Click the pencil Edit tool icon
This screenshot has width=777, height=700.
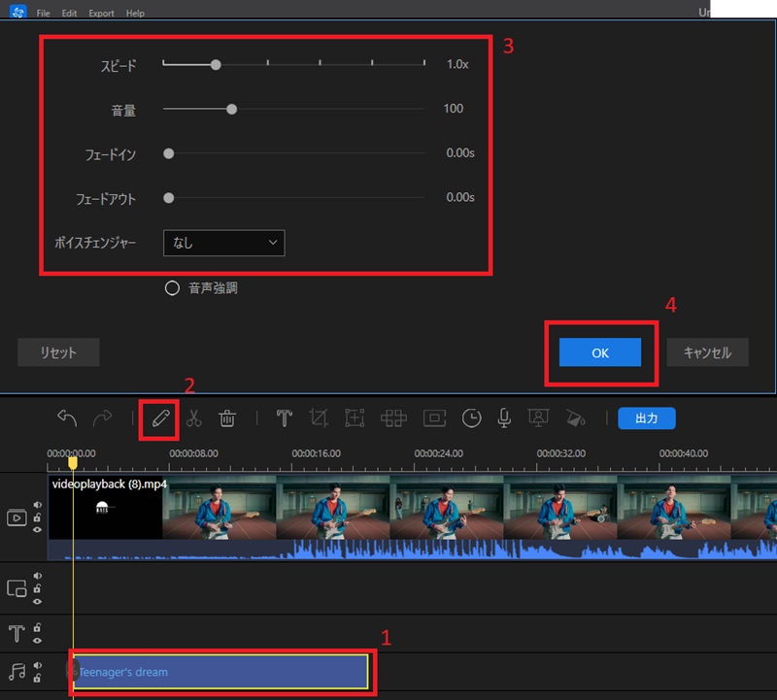coord(160,418)
